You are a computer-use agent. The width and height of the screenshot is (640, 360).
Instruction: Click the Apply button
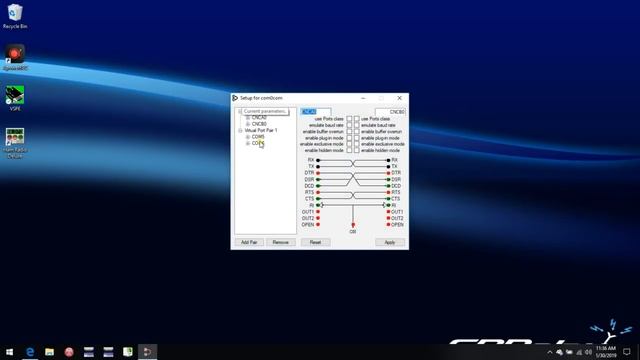[390, 242]
